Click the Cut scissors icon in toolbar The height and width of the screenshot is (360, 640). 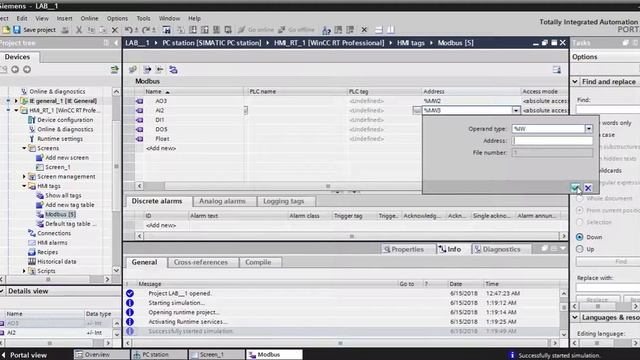pyautogui.click(x=79, y=30)
